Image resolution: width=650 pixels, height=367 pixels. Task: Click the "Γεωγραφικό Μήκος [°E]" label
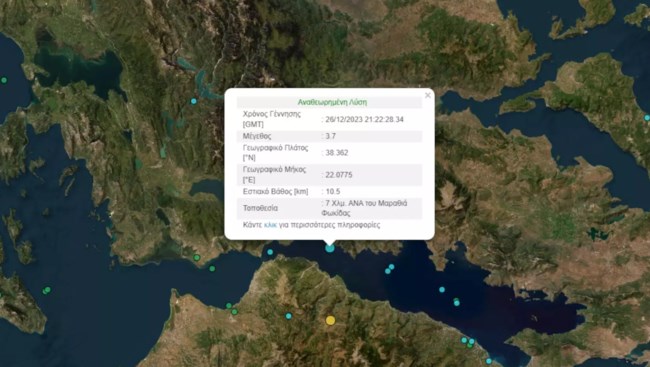(274, 175)
